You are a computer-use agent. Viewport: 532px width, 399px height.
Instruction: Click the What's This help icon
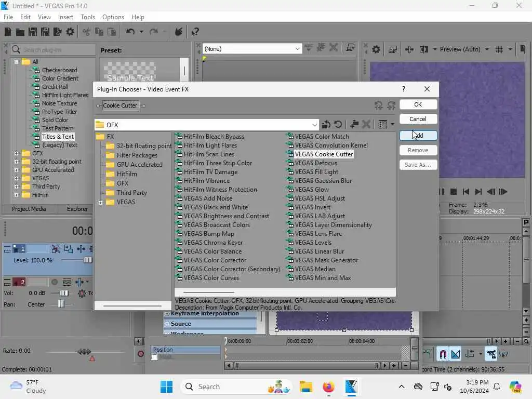tap(195, 32)
